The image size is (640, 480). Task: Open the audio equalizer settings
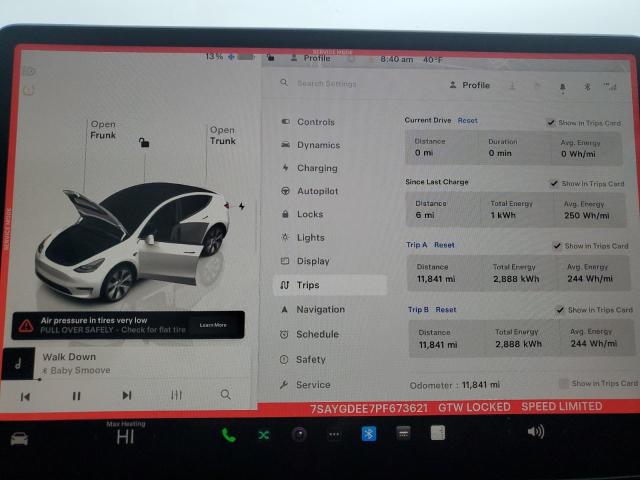click(x=176, y=395)
